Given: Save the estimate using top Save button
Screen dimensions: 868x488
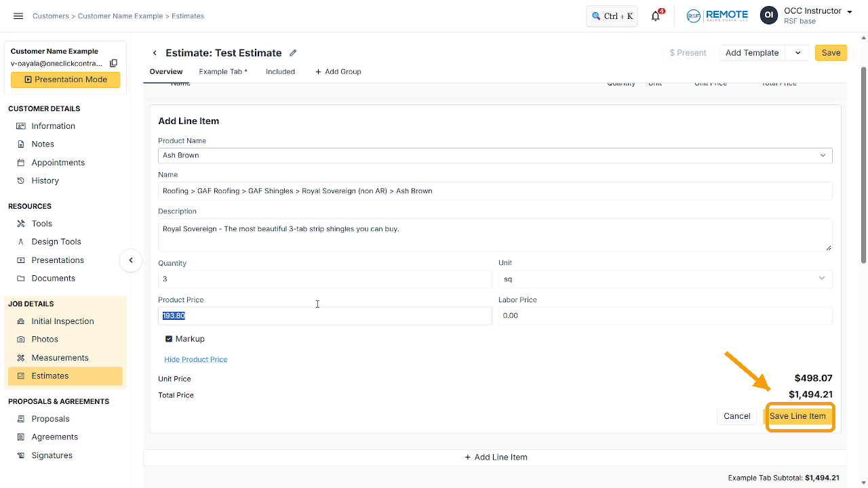Looking at the screenshot, I should click(831, 53).
